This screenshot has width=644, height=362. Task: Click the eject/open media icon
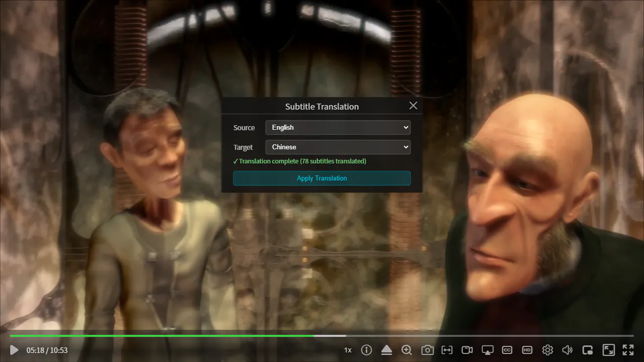point(386,350)
